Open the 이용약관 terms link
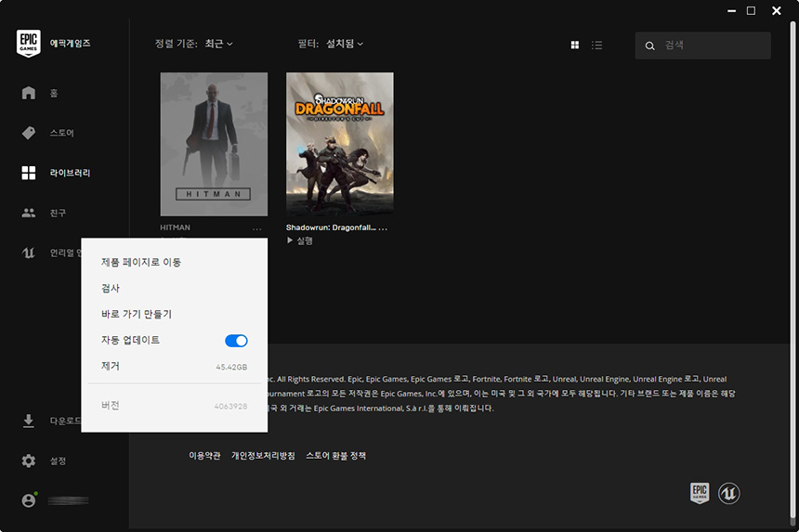Viewport: 799px width, 532px height. pyautogui.click(x=204, y=456)
